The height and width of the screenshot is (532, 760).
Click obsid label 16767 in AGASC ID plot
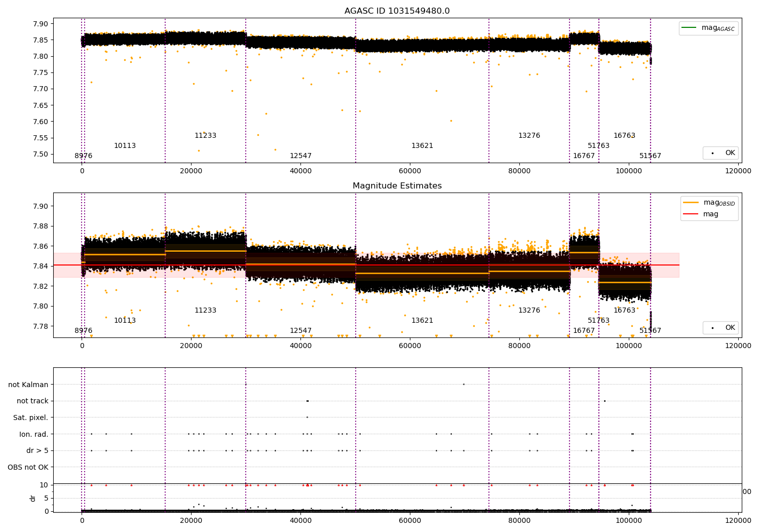[584, 156]
